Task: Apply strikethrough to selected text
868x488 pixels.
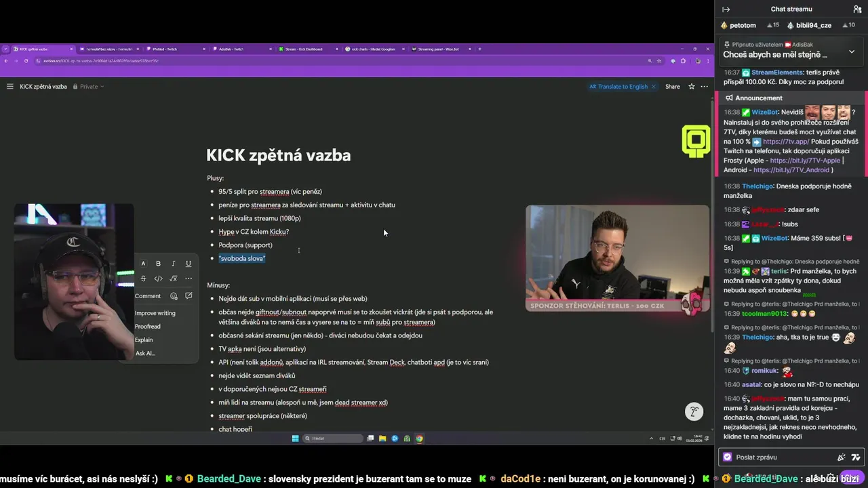Action: (143, 279)
